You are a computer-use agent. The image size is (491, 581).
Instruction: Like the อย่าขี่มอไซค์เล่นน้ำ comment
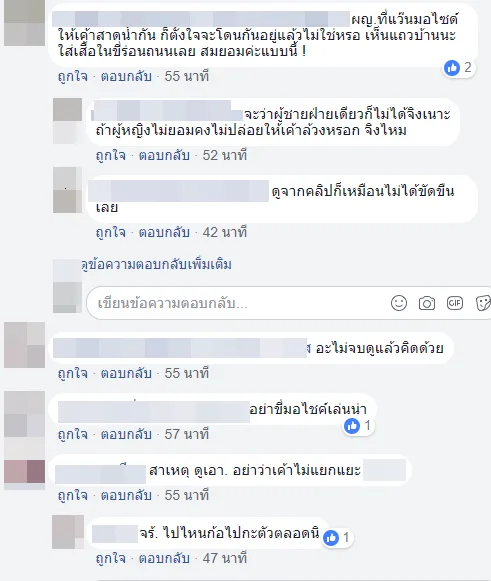[x=73, y=434]
